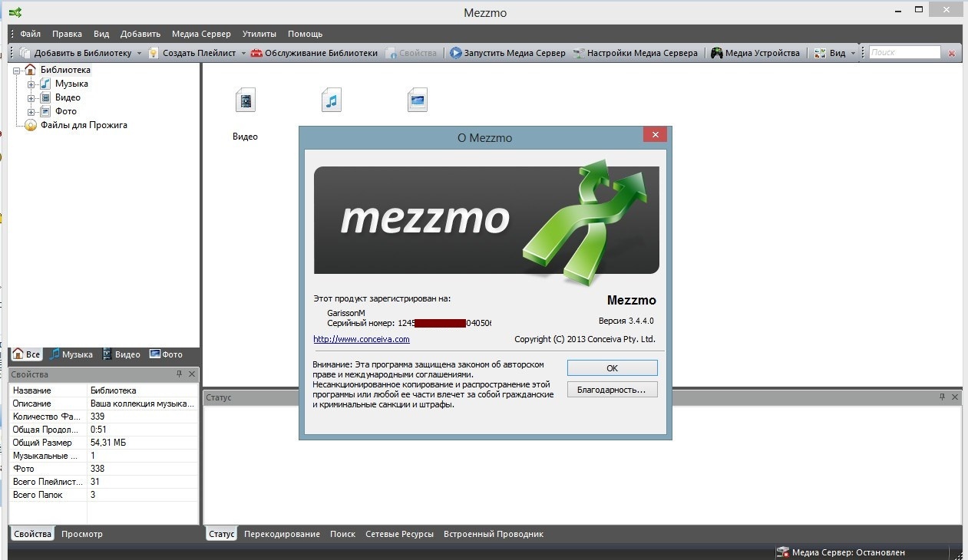Open the Видео folder thumbnail in main pane

click(x=245, y=100)
